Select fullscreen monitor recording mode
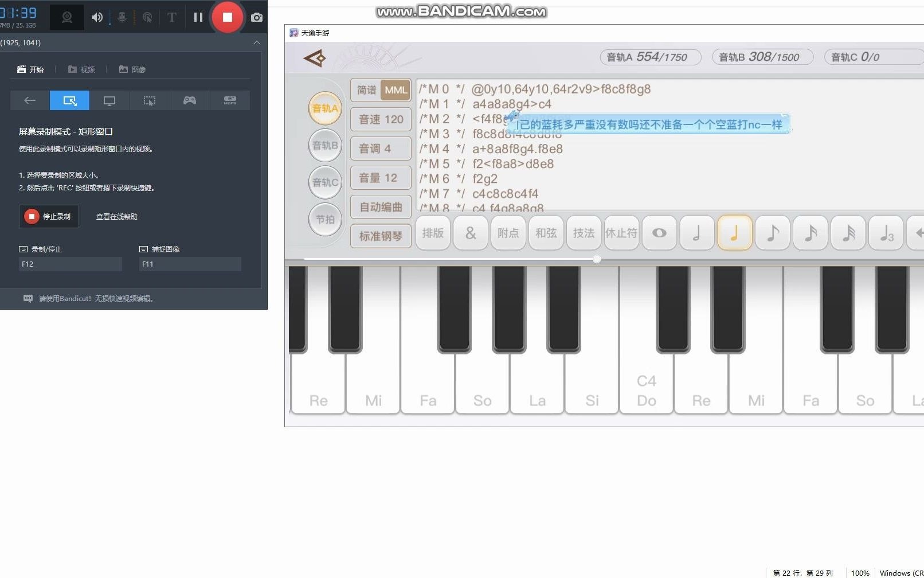The image size is (924, 578). click(109, 100)
